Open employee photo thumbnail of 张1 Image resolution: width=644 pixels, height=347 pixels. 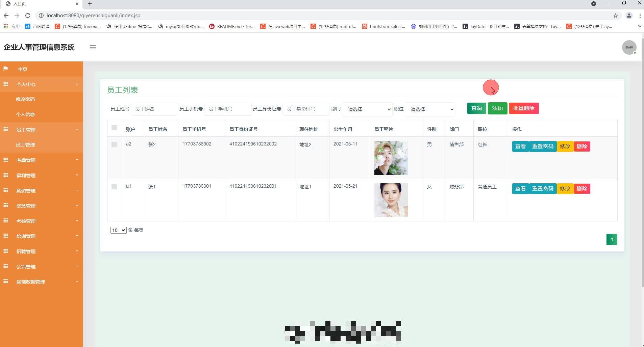(x=391, y=200)
